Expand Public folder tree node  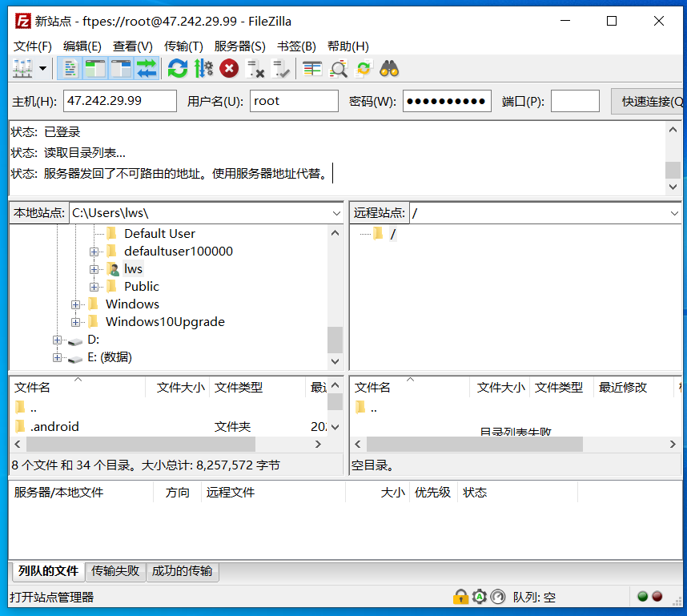pos(94,287)
